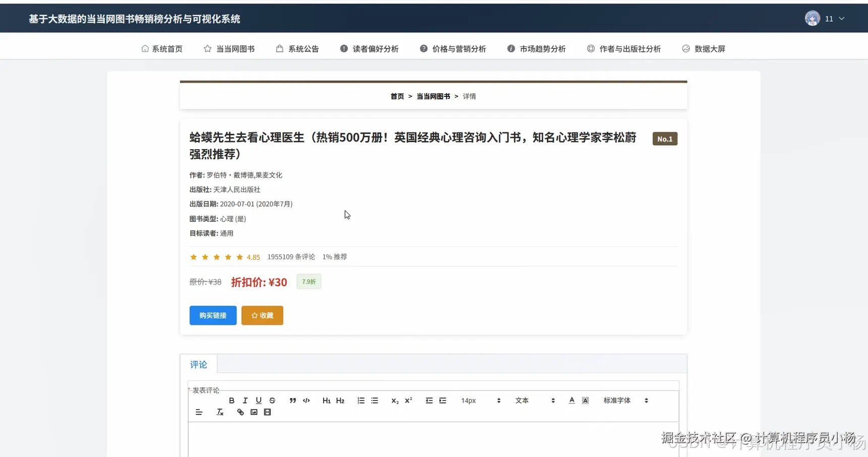Click 详情 in the breadcrumb
The image size is (868, 457).
(x=470, y=96)
